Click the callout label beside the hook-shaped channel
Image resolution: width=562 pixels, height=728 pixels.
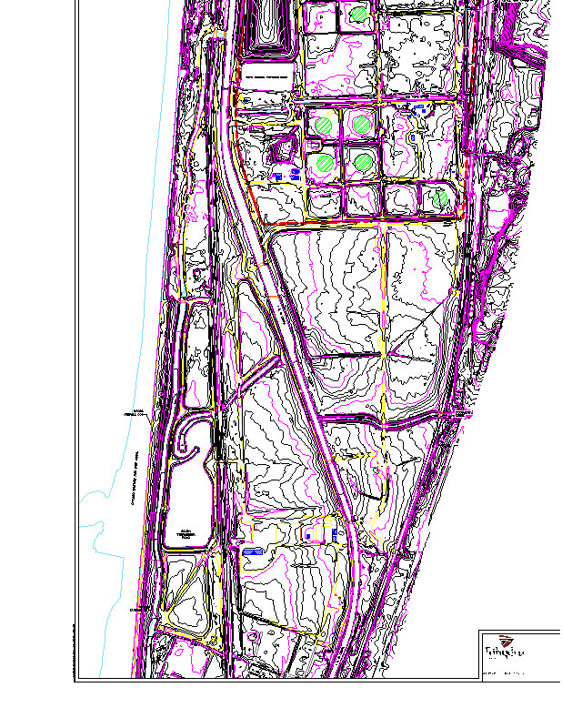click(x=138, y=413)
